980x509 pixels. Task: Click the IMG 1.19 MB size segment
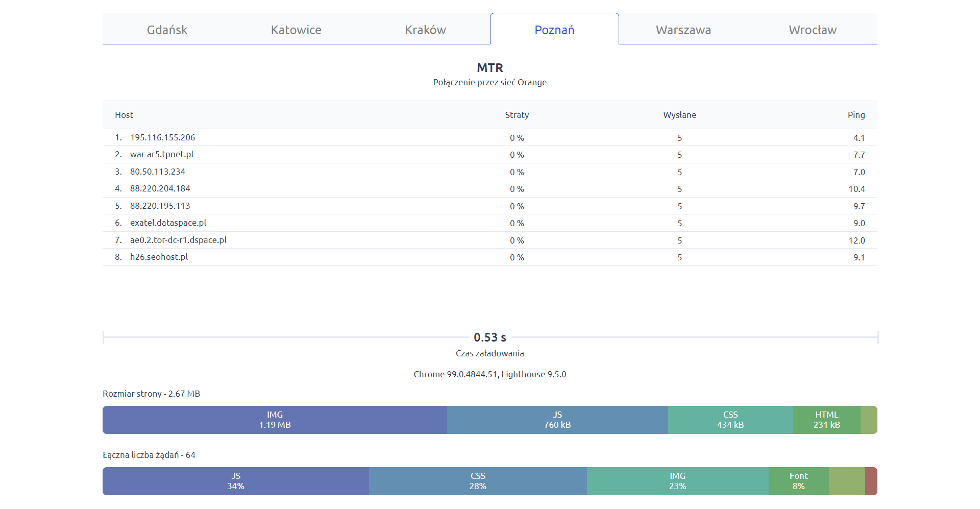pyautogui.click(x=275, y=420)
